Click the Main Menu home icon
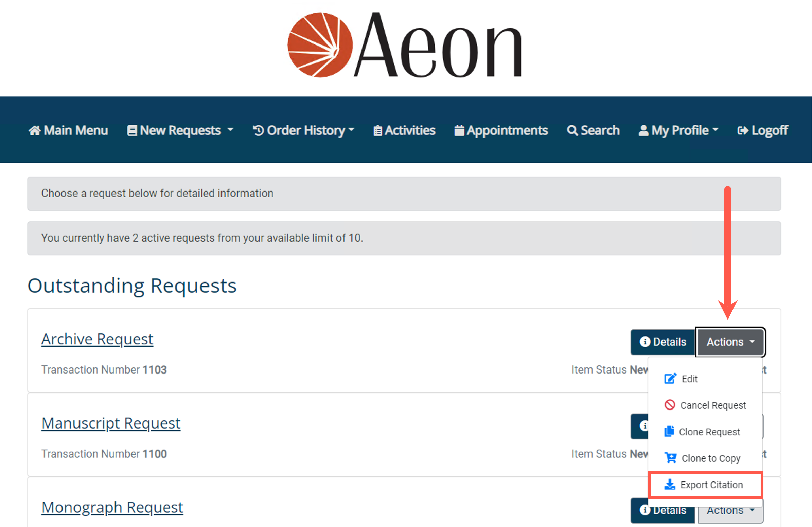Screen dimensions: 812x527 [34, 130]
